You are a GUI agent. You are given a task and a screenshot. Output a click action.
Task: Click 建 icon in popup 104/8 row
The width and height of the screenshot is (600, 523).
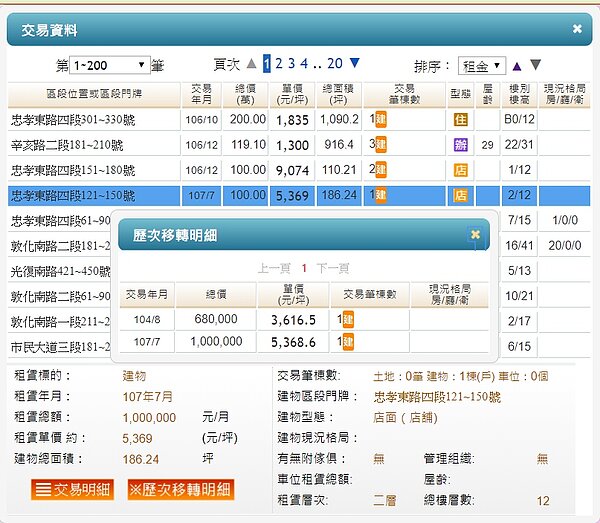pos(348,319)
